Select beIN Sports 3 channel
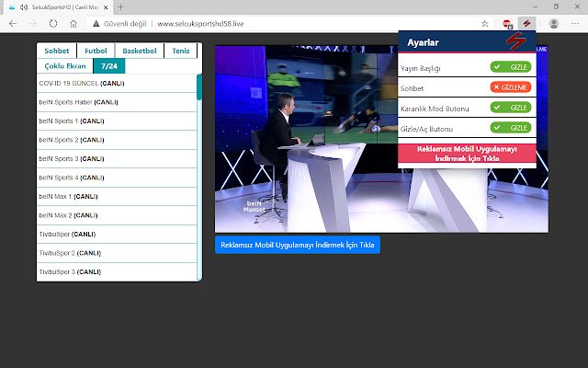The image size is (588, 368). point(117,158)
